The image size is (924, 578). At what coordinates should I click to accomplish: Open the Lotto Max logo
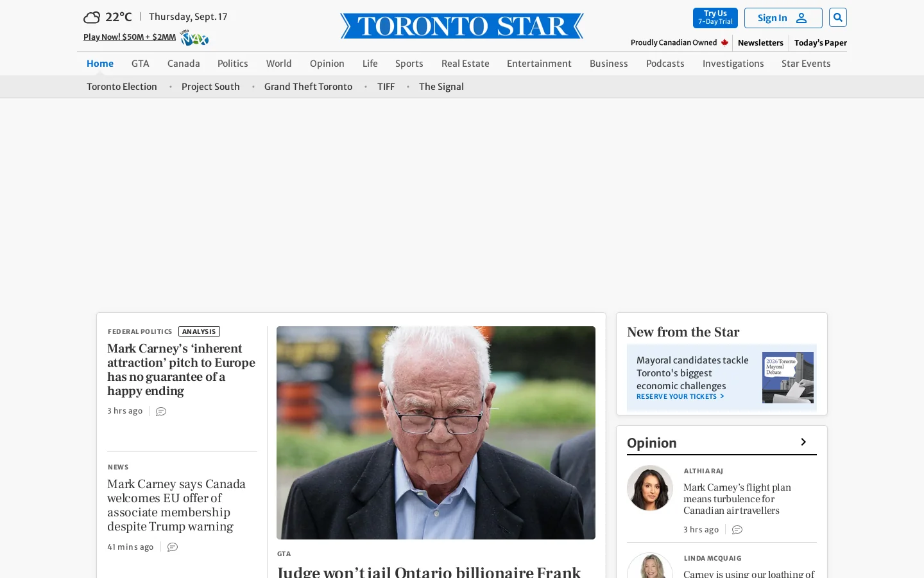pos(194,38)
